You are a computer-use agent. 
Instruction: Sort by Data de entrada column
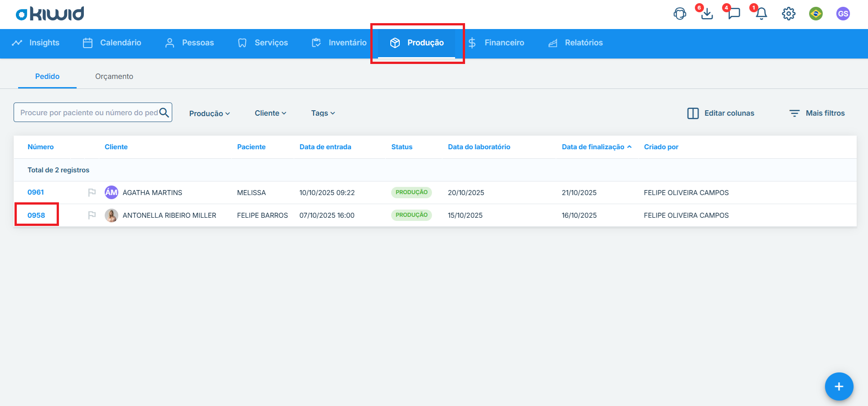tap(325, 147)
